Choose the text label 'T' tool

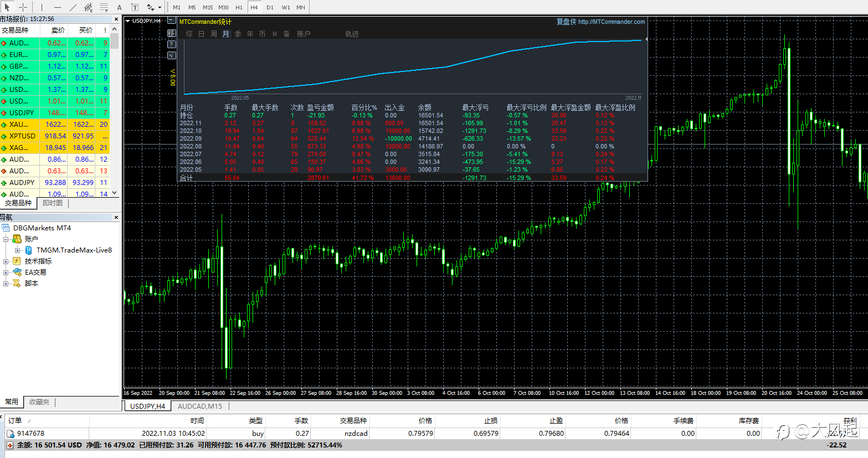tap(135, 7)
